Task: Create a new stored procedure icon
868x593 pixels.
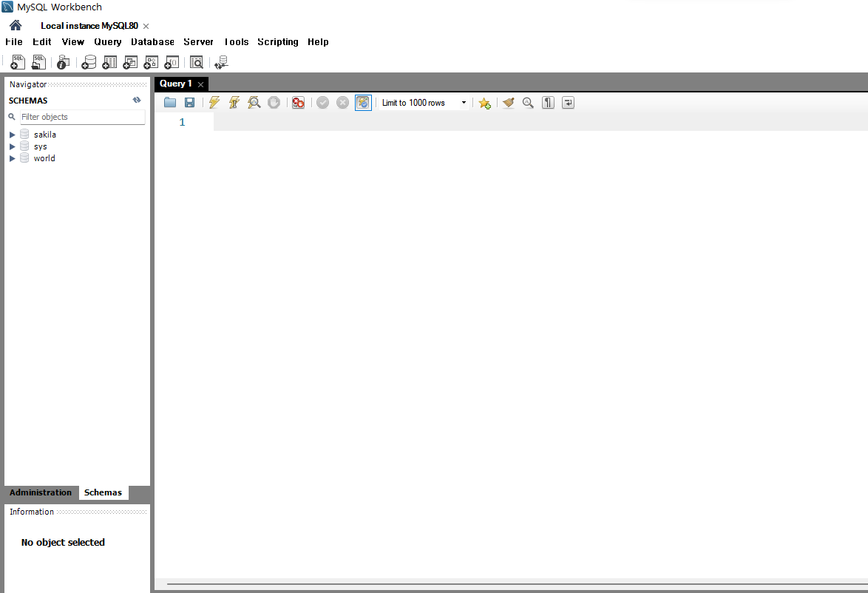Action: [x=151, y=62]
